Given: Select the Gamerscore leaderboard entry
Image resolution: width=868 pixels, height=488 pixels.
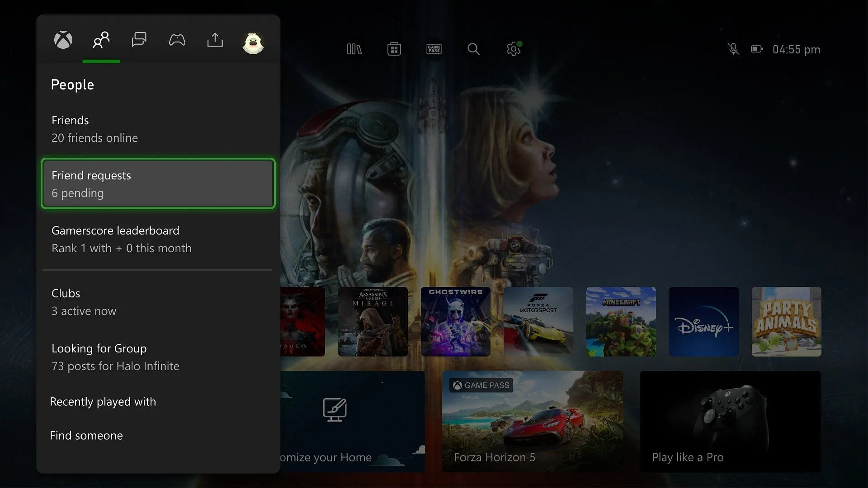Looking at the screenshot, I should coord(158,238).
